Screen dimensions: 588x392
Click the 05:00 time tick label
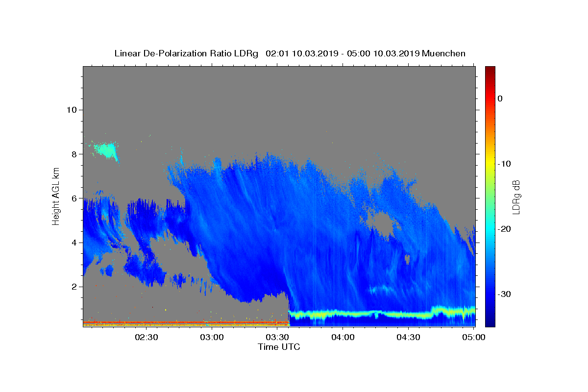(x=473, y=337)
